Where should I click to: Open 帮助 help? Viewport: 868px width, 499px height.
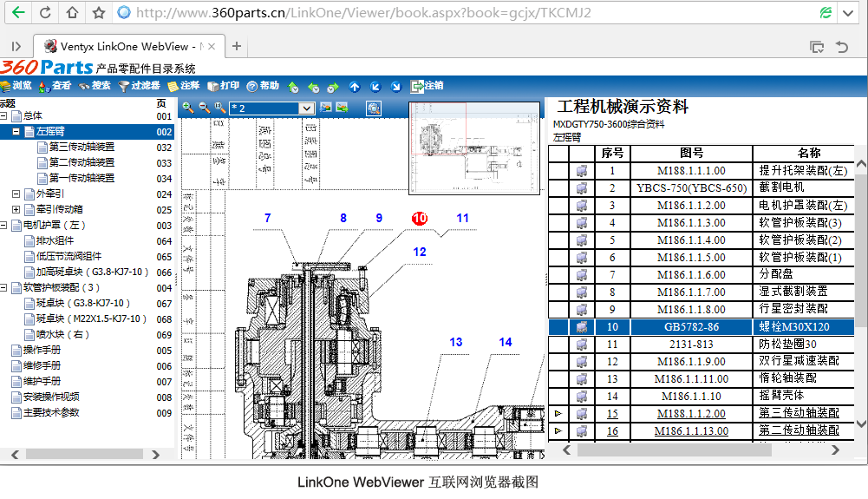tap(263, 86)
